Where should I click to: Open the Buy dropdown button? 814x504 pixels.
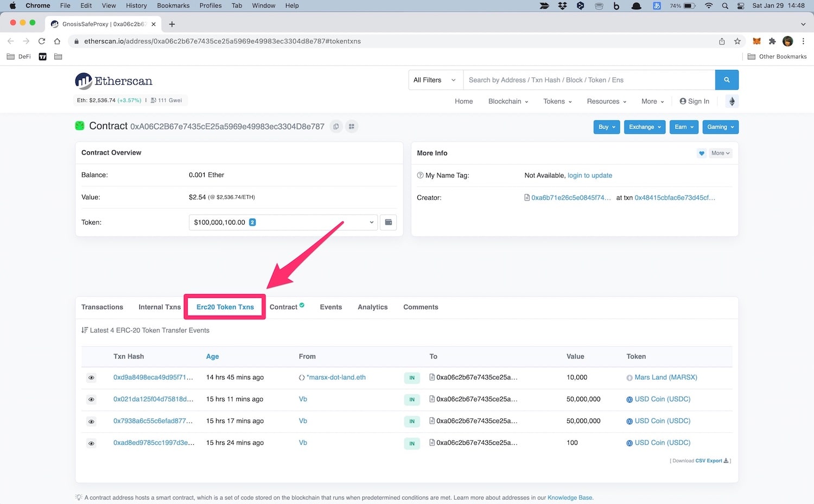pyautogui.click(x=607, y=127)
